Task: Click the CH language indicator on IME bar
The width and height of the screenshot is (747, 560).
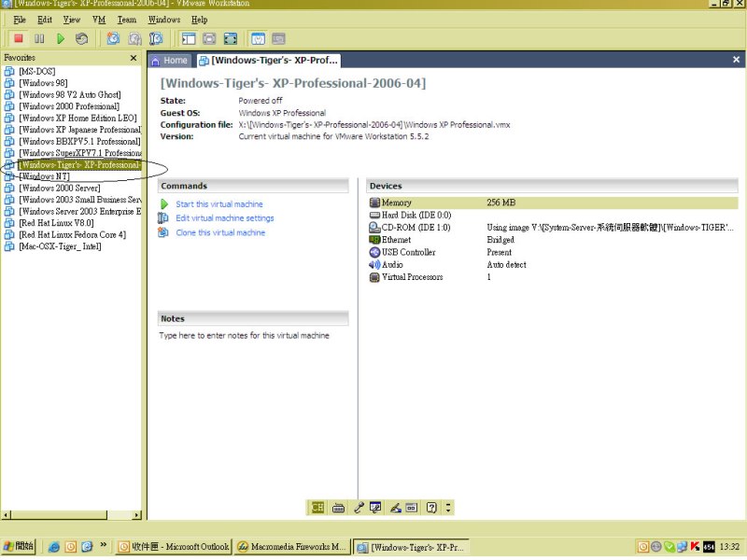Action: pyautogui.click(x=317, y=508)
